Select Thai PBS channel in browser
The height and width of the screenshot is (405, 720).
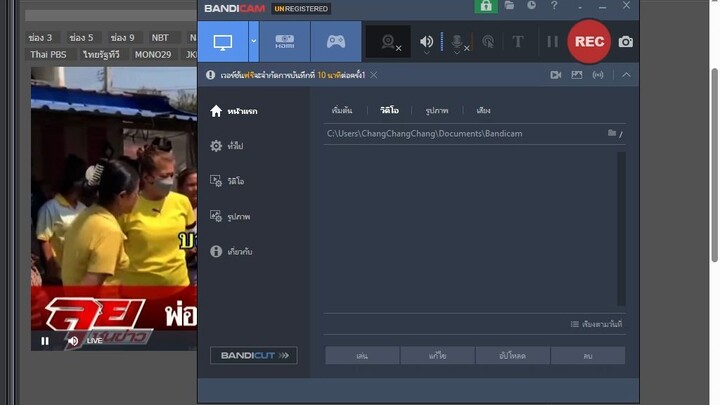48,55
